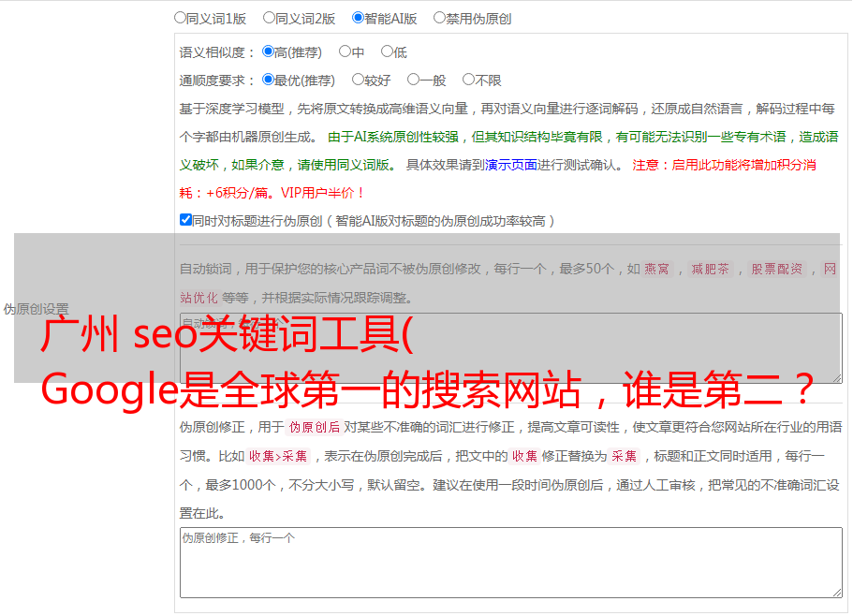Click the 减肥茶 example tag
Viewport: 853px width, 616px height.
pyautogui.click(x=711, y=269)
